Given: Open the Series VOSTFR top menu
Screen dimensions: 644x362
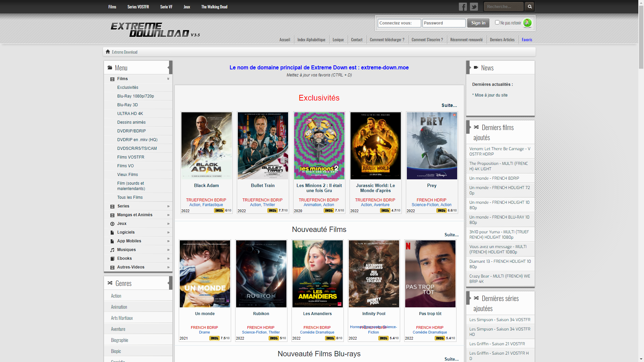Looking at the screenshot, I should 138,7.
